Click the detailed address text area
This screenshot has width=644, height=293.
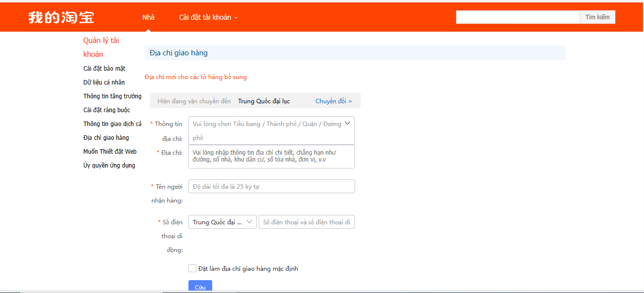tap(272, 157)
